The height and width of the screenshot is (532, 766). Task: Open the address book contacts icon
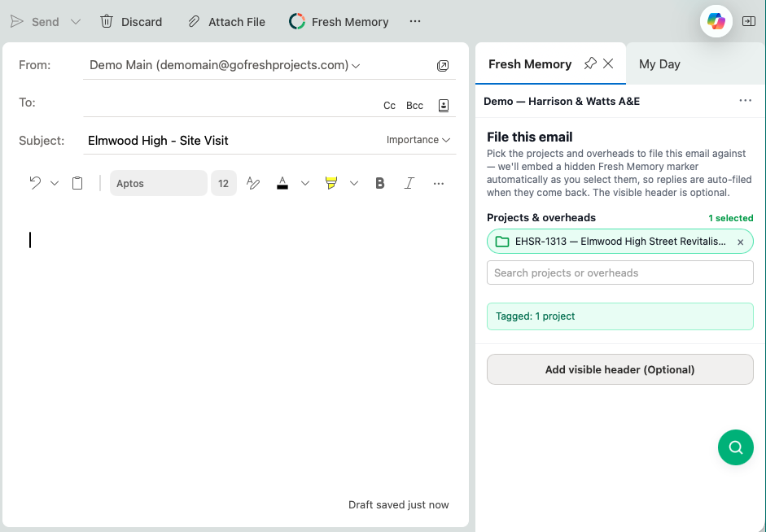(x=443, y=106)
